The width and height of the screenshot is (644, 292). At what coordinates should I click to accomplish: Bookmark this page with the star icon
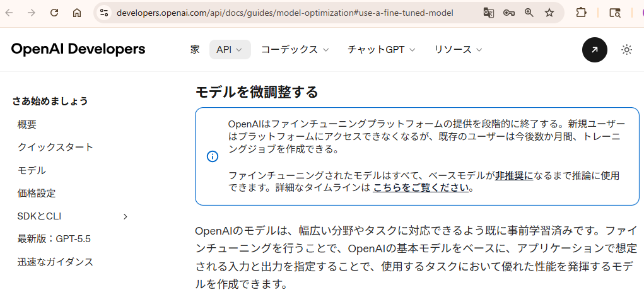(549, 13)
